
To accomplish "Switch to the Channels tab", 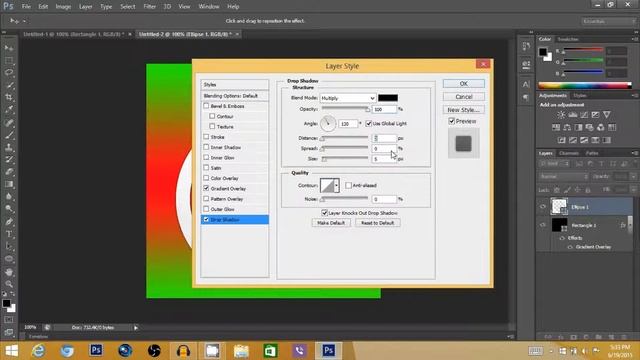I will 569,153.
